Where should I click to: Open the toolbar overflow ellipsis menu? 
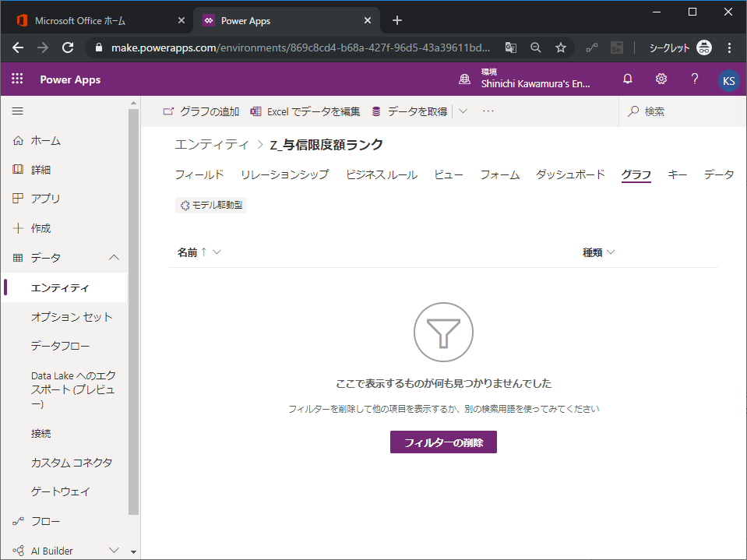[x=488, y=111]
